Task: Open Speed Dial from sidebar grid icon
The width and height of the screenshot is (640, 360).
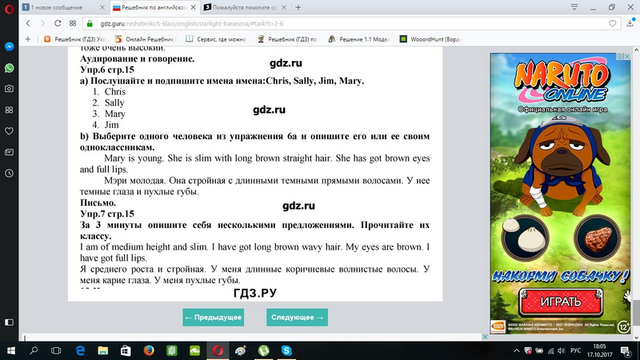Action: point(9,110)
